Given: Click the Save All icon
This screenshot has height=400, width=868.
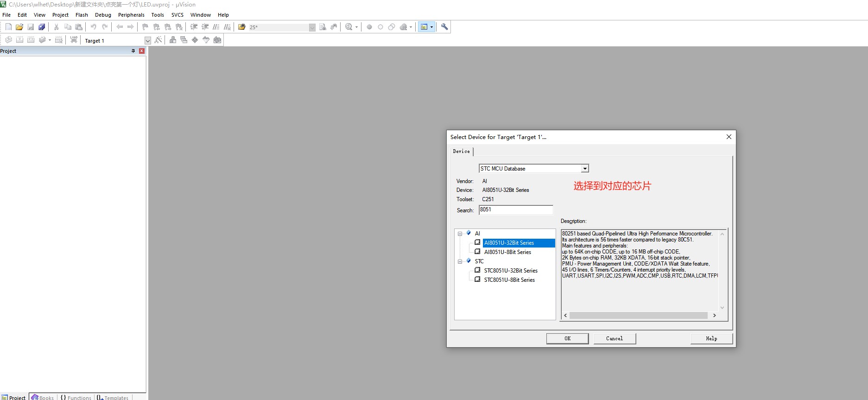Looking at the screenshot, I should (42, 27).
